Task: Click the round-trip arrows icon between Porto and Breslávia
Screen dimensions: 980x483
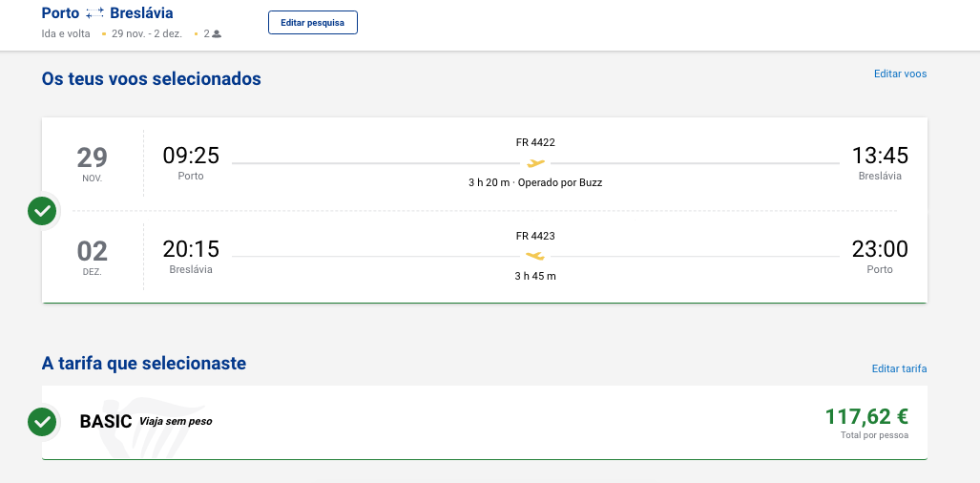Action: (x=95, y=13)
